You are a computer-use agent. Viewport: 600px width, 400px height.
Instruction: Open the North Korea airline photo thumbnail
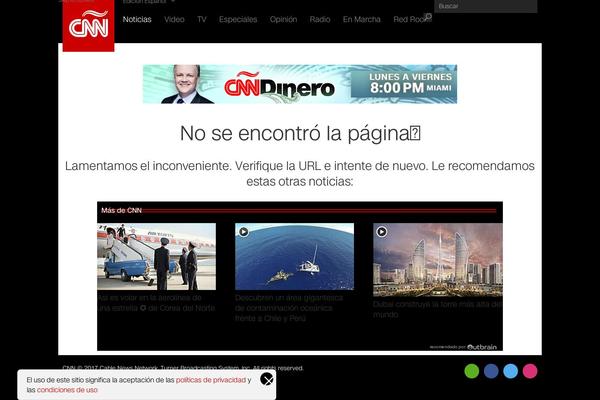pyautogui.click(x=157, y=256)
